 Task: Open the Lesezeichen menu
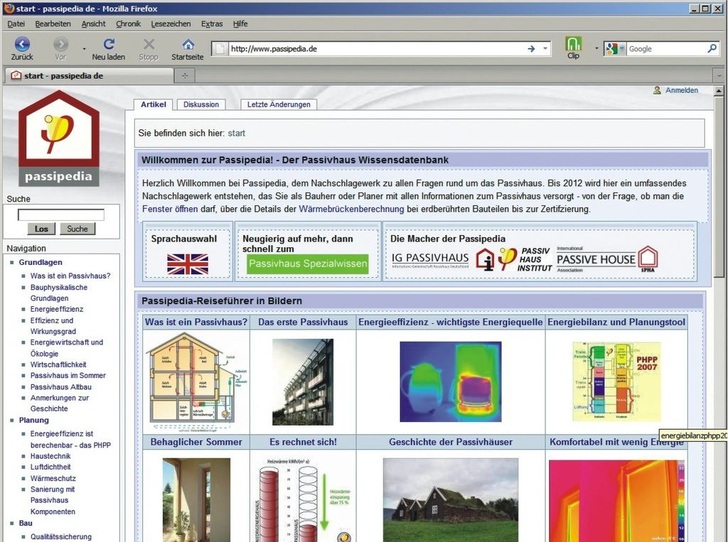pos(171,22)
